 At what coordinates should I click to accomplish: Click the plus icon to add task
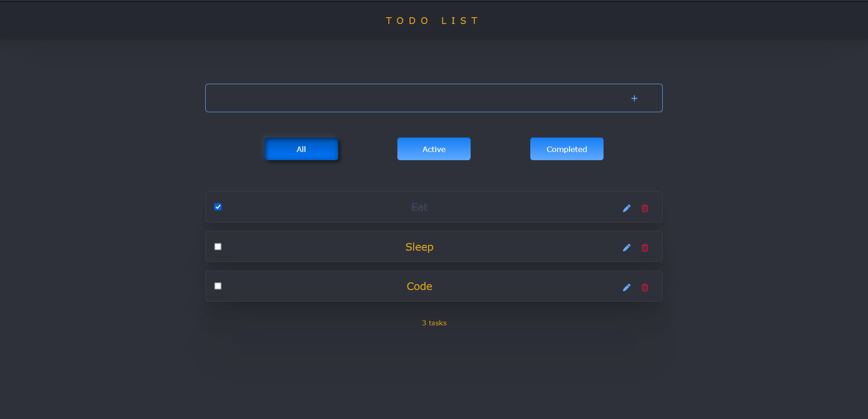(634, 98)
